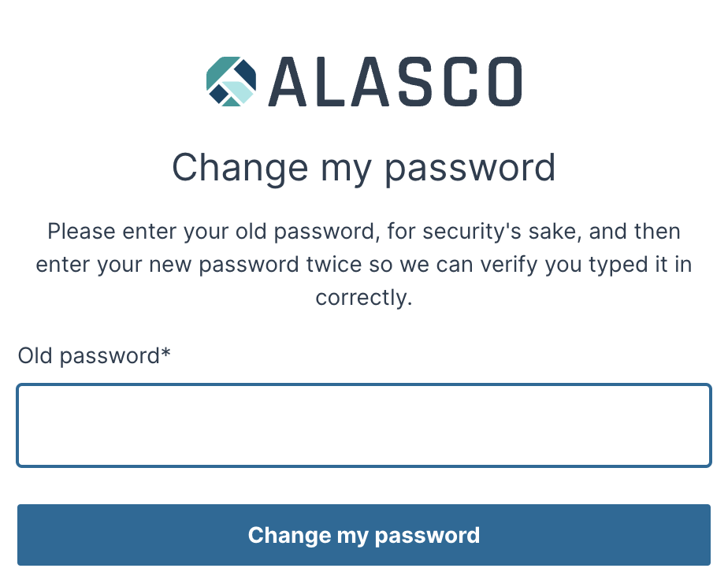Click the letter O ending the ALASCO wordmark
The height and width of the screenshot is (583, 728).
[x=500, y=82]
